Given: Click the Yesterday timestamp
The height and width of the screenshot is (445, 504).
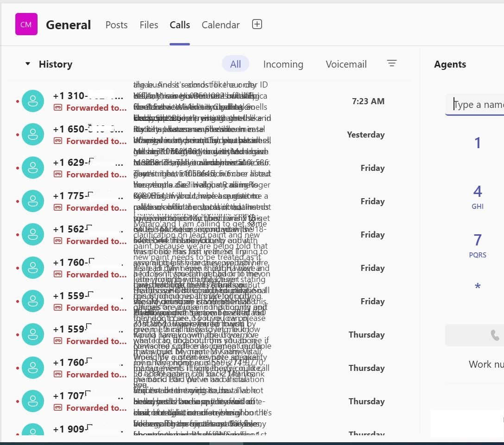Looking at the screenshot, I should click(366, 135).
